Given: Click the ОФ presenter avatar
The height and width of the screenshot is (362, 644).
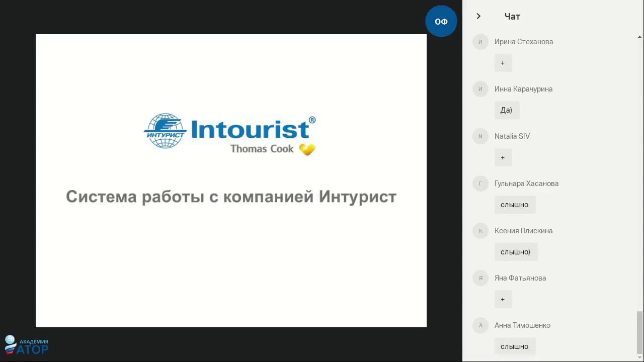Looking at the screenshot, I should click(441, 21).
